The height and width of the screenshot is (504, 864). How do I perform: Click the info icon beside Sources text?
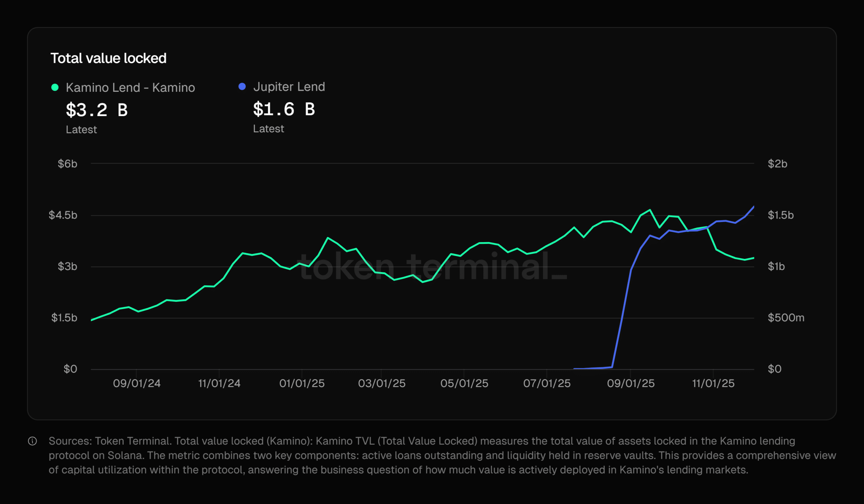[32, 441]
